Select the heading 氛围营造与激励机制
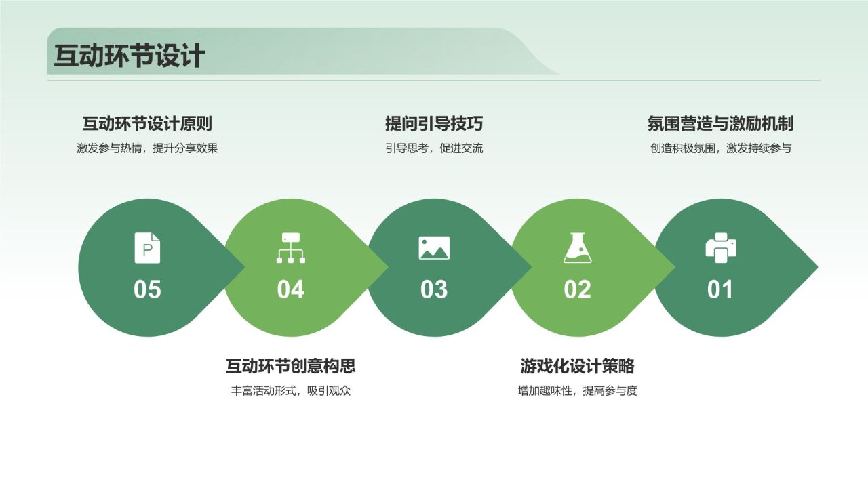The width and height of the screenshot is (868, 488). point(721,124)
